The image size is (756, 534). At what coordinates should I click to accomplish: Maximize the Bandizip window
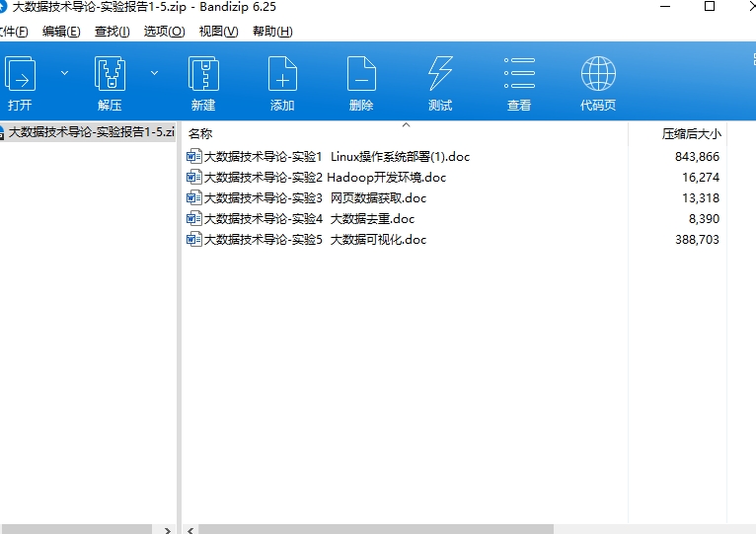[710, 6]
